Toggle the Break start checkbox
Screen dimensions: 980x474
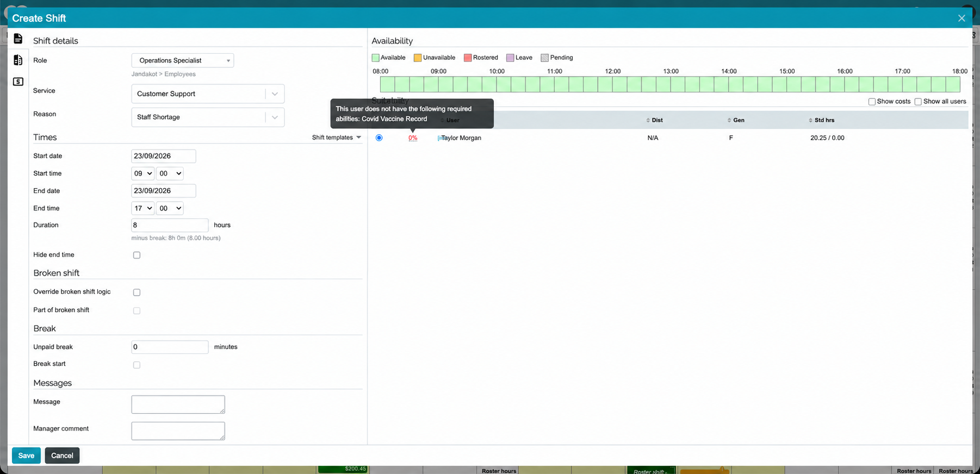point(137,365)
